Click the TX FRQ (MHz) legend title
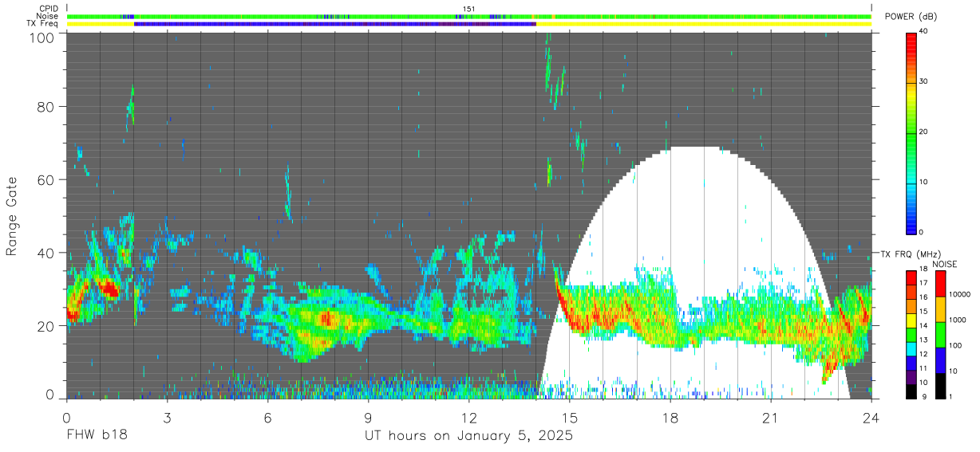Screen dimensions: 980x452 coord(912,254)
